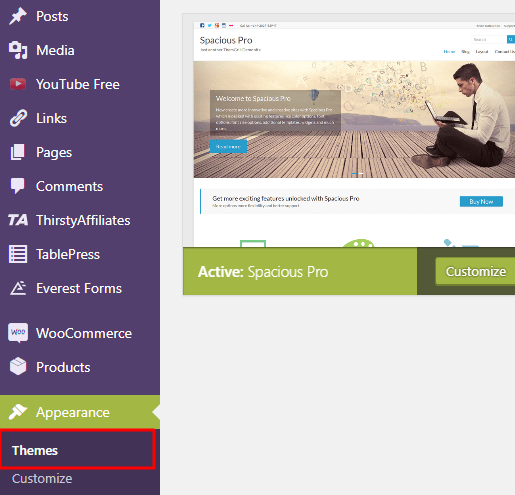
Task: Click the Everest Forms mountain icon
Action: click(x=18, y=288)
